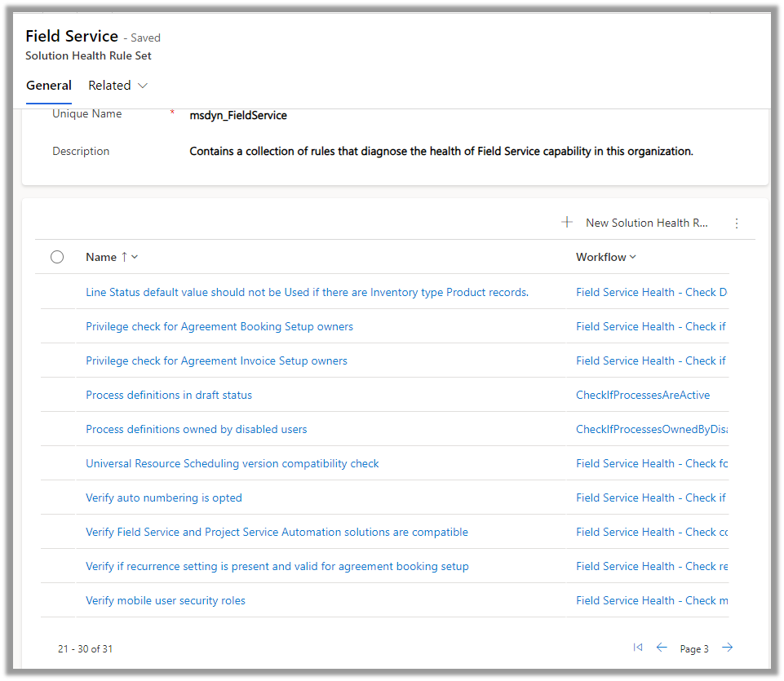Switch to the General tab
Image resolution: width=784 pixels, height=681 pixels.
tap(49, 86)
